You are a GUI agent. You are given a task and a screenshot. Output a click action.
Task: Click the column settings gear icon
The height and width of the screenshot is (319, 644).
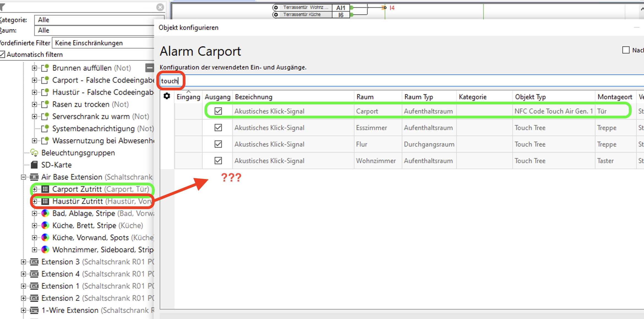[167, 96]
